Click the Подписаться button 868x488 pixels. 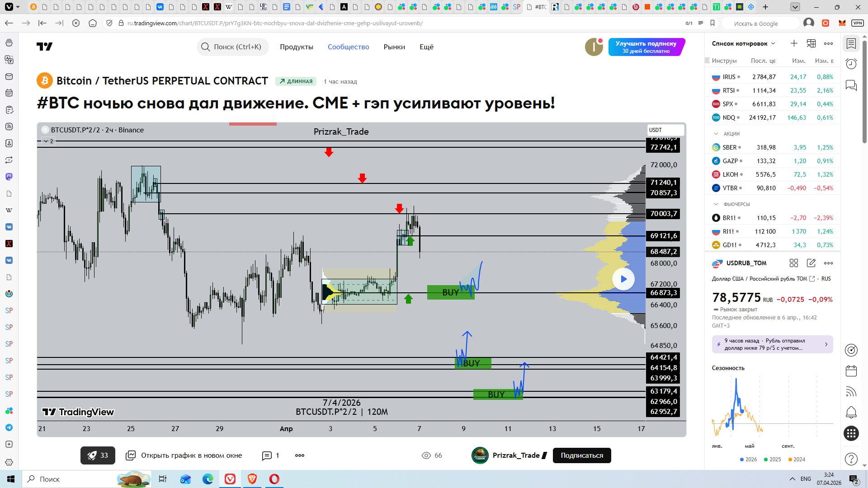[x=581, y=455]
